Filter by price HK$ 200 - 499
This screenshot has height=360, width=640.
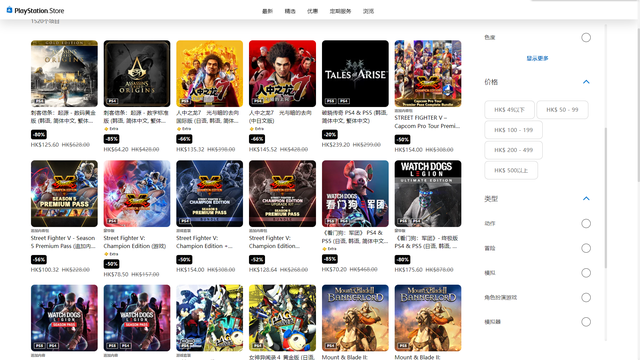pyautogui.click(x=513, y=150)
